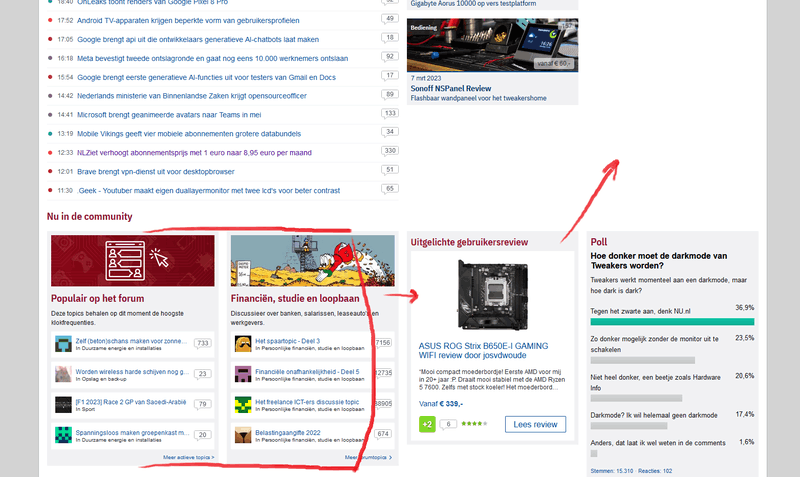Click avatar beside Financiële onafhankelijkheid - Deel 5
This screenshot has height=477, width=800.
point(243,374)
